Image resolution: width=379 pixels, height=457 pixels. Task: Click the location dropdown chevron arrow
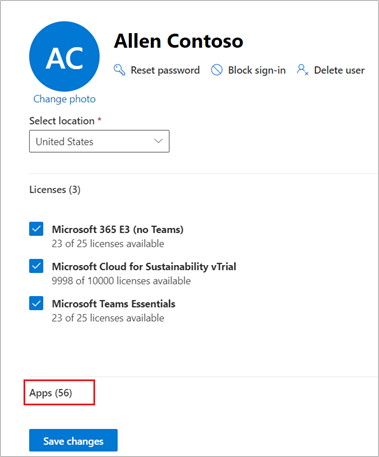click(158, 141)
